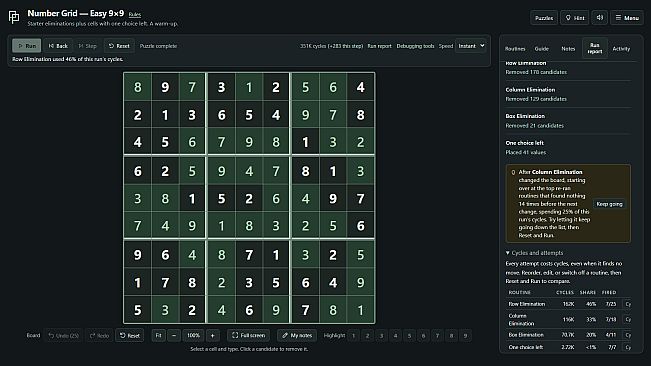Enter Full screen mode
The height and width of the screenshot is (366, 651).
248,336
